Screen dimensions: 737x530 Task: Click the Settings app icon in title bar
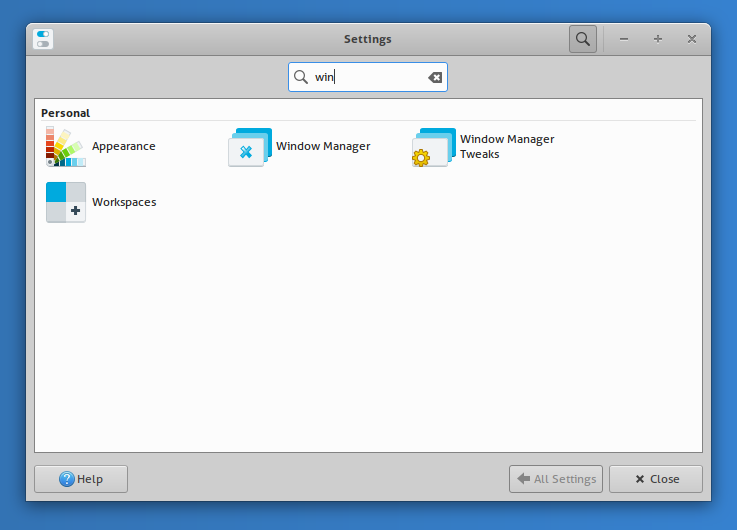pyautogui.click(x=43, y=39)
